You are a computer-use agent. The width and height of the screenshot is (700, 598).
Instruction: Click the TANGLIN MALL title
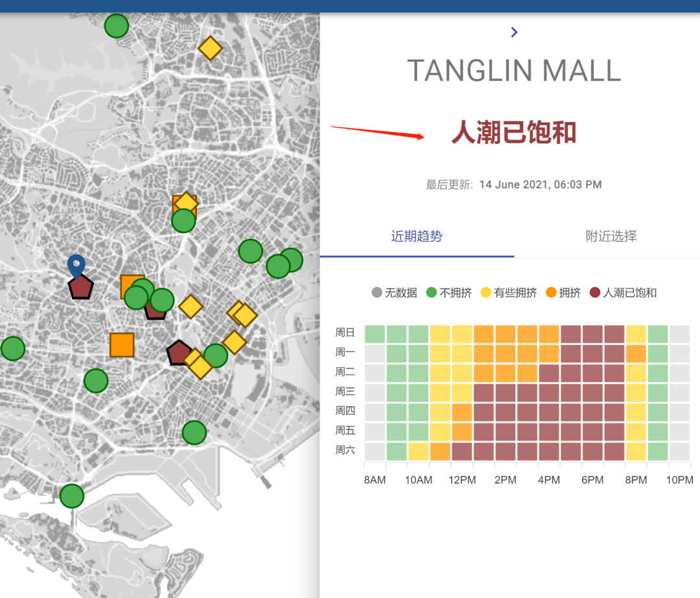(514, 71)
